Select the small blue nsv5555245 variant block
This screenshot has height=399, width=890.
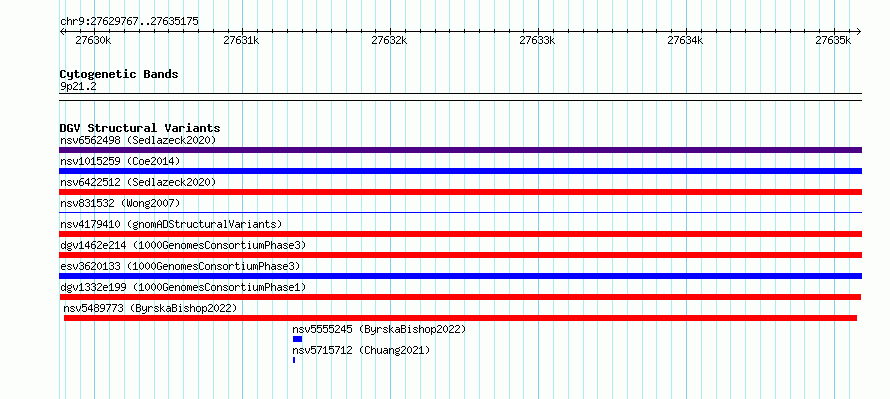pyautogui.click(x=297, y=339)
